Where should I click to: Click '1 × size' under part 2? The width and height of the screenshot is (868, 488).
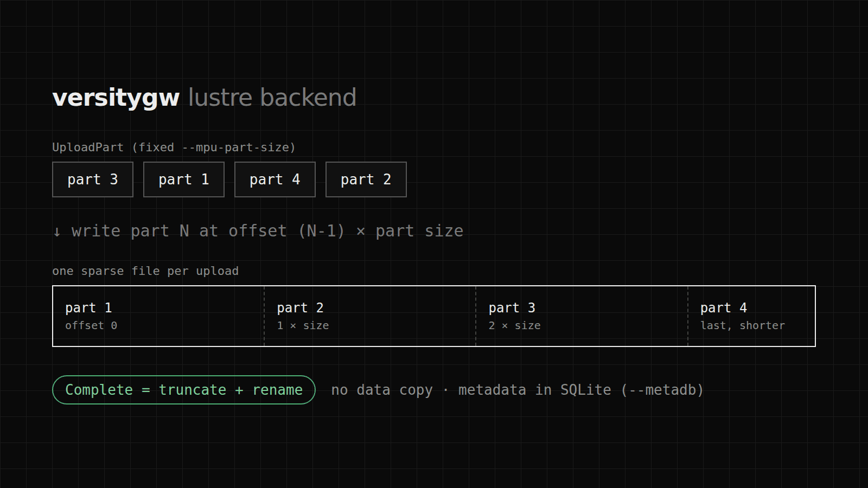click(x=303, y=325)
